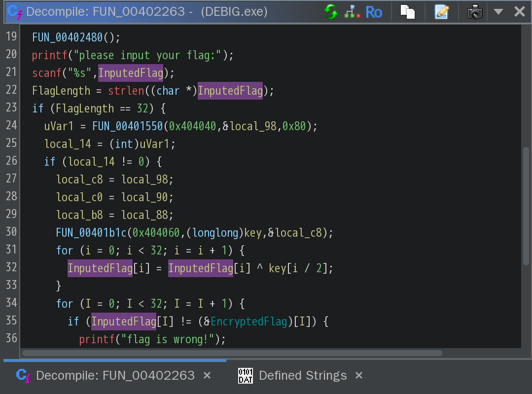This screenshot has width=532, height=394.
Task: Click the horizontal scrollbar below the code
Action: [x=232, y=353]
